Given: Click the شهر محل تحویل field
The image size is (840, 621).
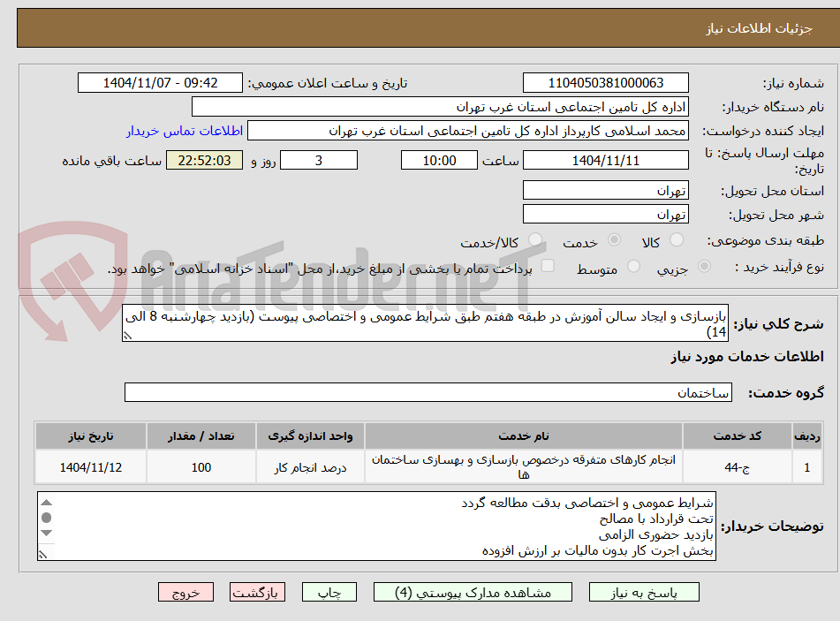Looking at the screenshot, I should pyautogui.click(x=605, y=215).
